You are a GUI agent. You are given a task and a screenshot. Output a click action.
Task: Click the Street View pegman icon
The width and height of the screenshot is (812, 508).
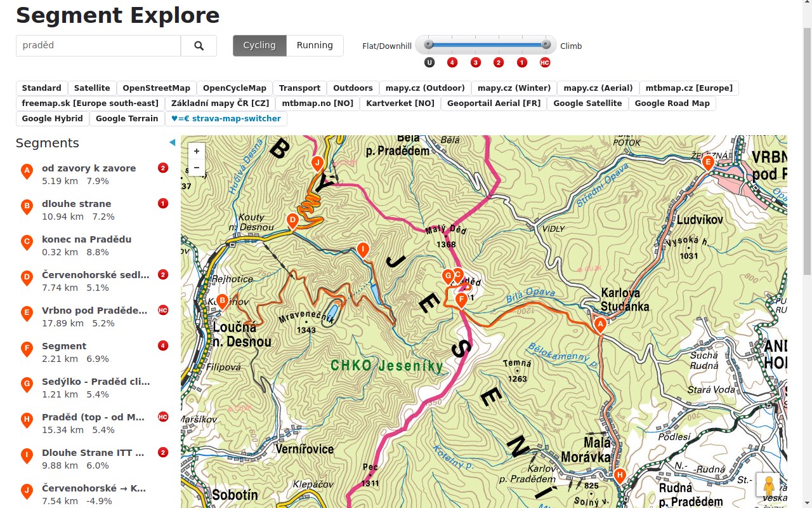pyautogui.click(x=769, y=486)
